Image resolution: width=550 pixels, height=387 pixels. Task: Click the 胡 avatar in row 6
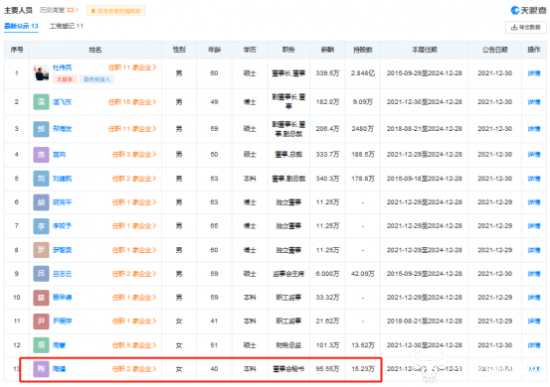click(41, 202)
